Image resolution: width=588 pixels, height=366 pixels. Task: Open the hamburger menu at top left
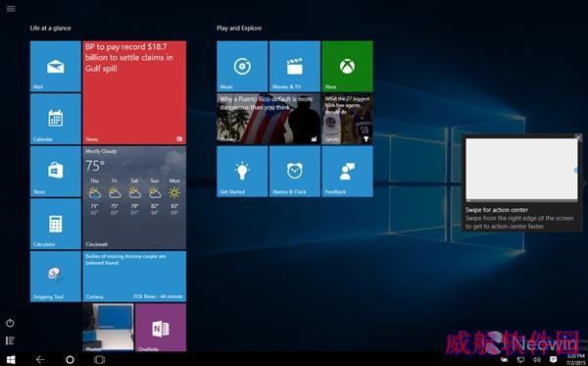point(11,8)
